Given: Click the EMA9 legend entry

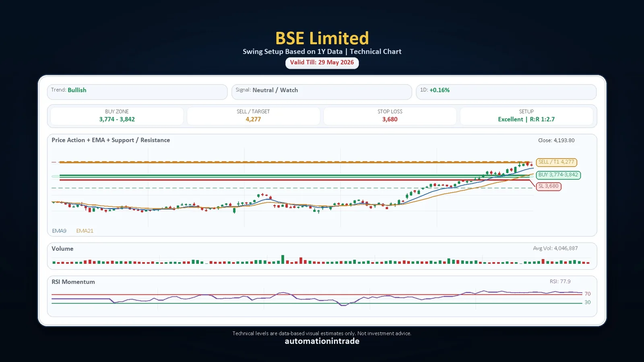Looking at the screenshot, I should pyautogui.click(x=59, y=231).
